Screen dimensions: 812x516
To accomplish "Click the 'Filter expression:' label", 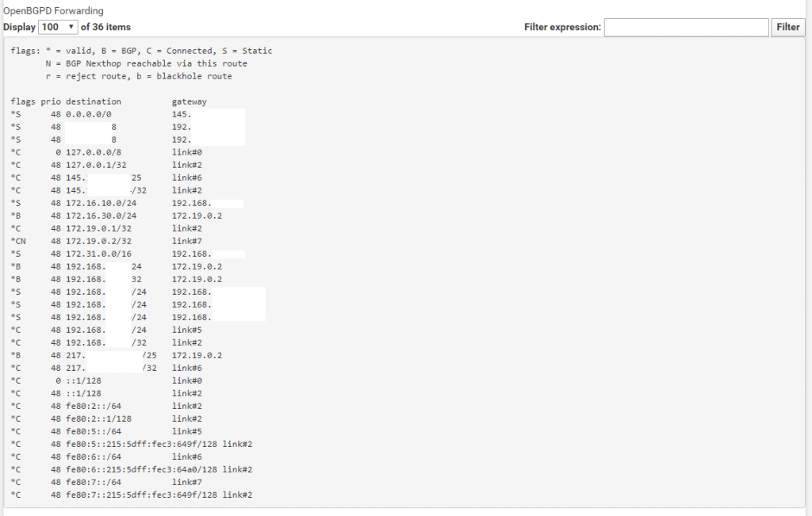I will 562,27.
